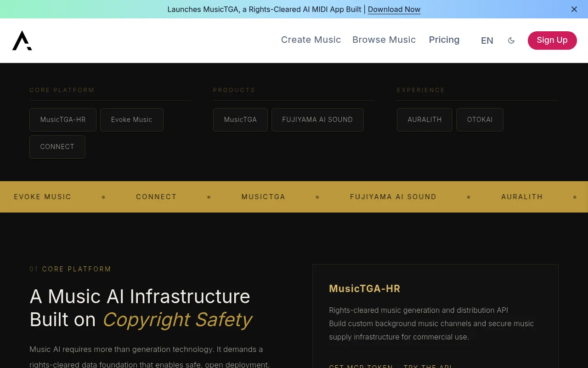Select the CONNECT chip under Core Platform
This screenshot has height=368, width=588.
57,147
